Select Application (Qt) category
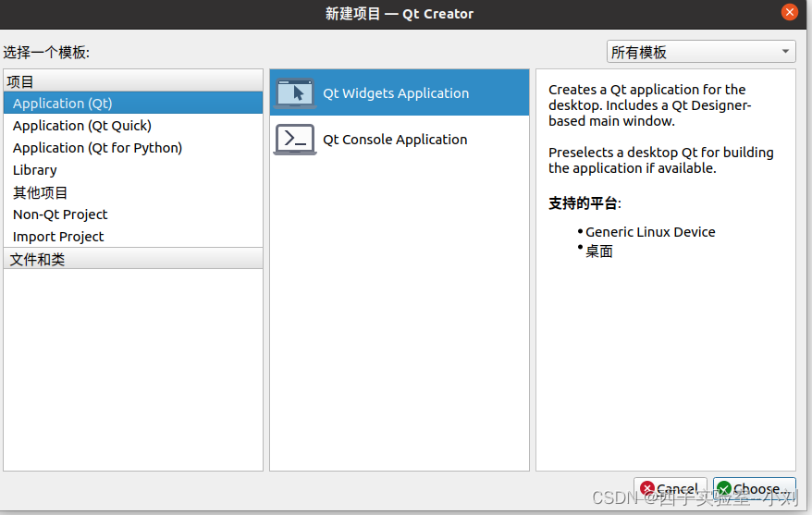The height and width of the screenshot is (515, 812). pyautogui.click(x=133, y=103)
